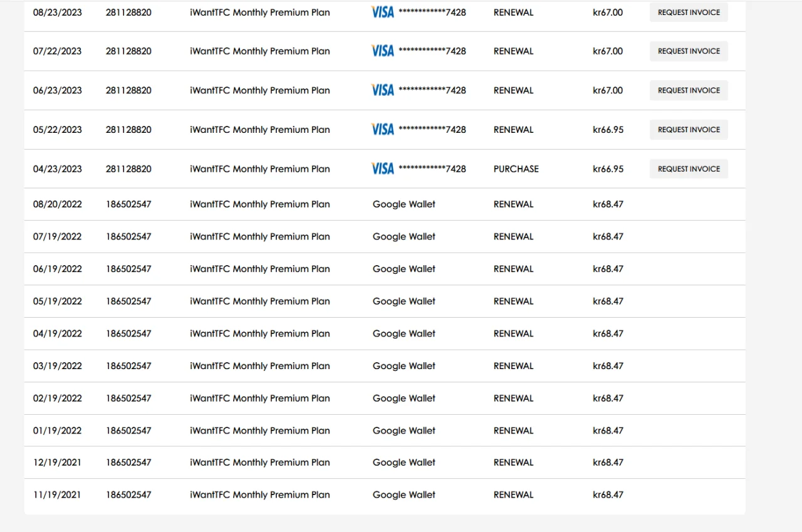Request invoice for 08/23/2023 renewal

click(689, 12)
